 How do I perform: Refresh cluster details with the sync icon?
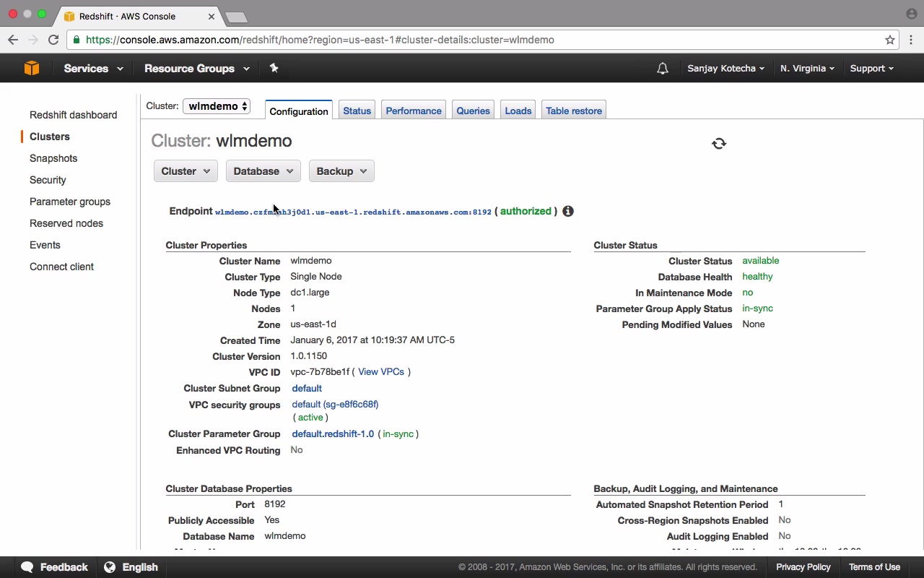point(719,143)
